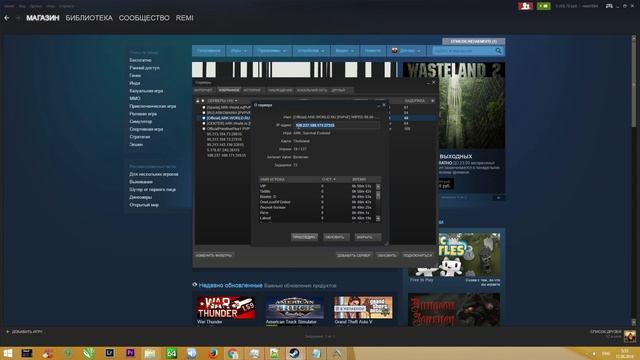
Task: Click the Изменить фильтры button
Action: point(214,255)
